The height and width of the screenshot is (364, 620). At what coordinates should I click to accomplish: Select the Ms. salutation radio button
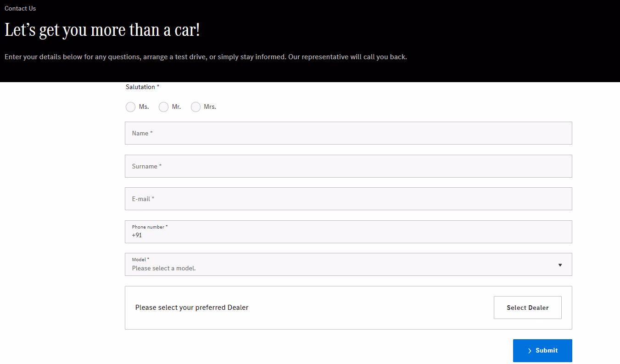click(x=130, y=107)
